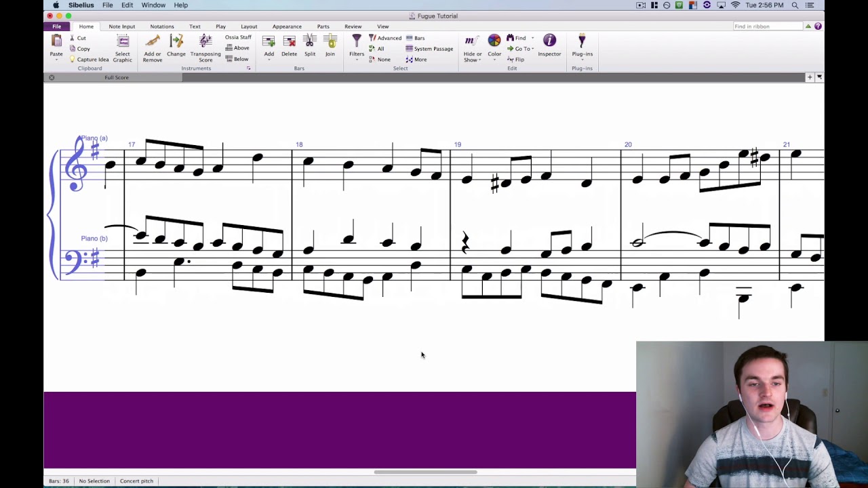Click Add bars icon
The height and width of the screenshot is (488, 868).
pyautogui.click(x=269, y=41)
